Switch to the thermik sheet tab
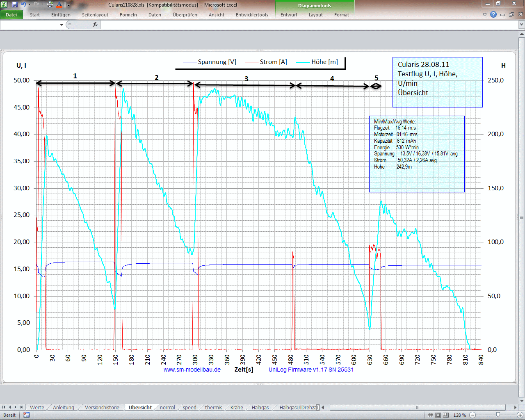The image size is (525, 420). pos(213,407)
